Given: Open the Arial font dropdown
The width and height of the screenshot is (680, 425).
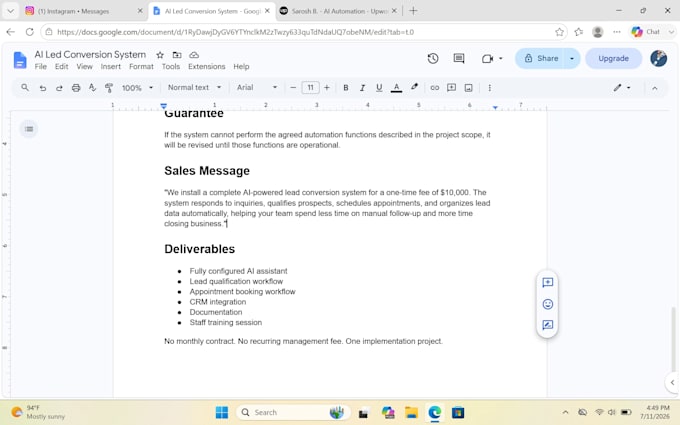Looking at the screenshot, I should (x=257, y=88).
